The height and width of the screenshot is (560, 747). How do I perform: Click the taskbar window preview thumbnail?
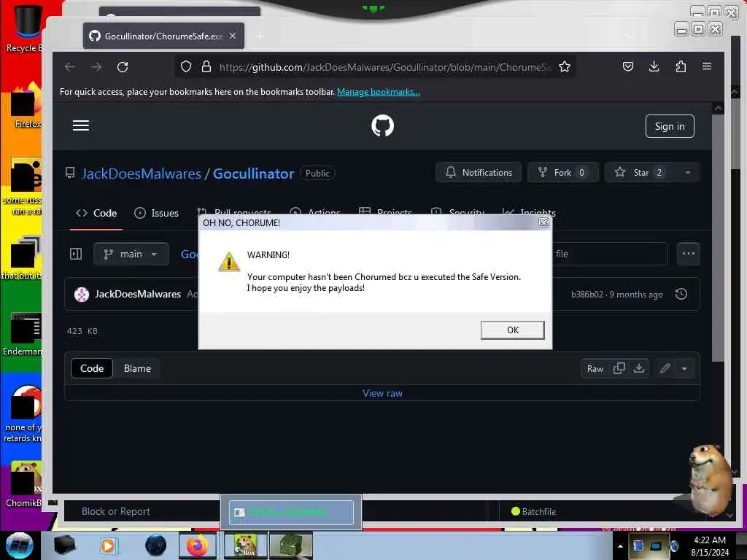[291, 513]
